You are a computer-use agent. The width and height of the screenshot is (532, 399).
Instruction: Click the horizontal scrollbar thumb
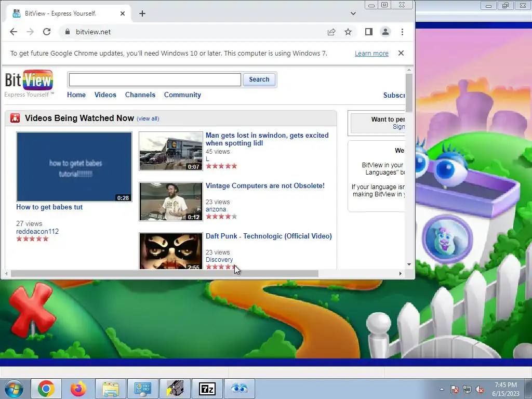(165, 273)
